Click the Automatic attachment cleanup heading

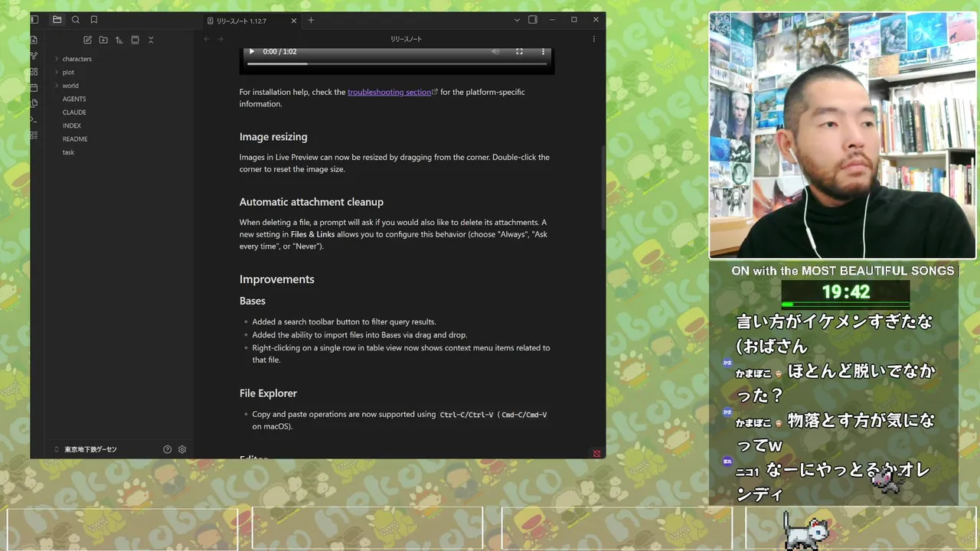tap(312, 202)
